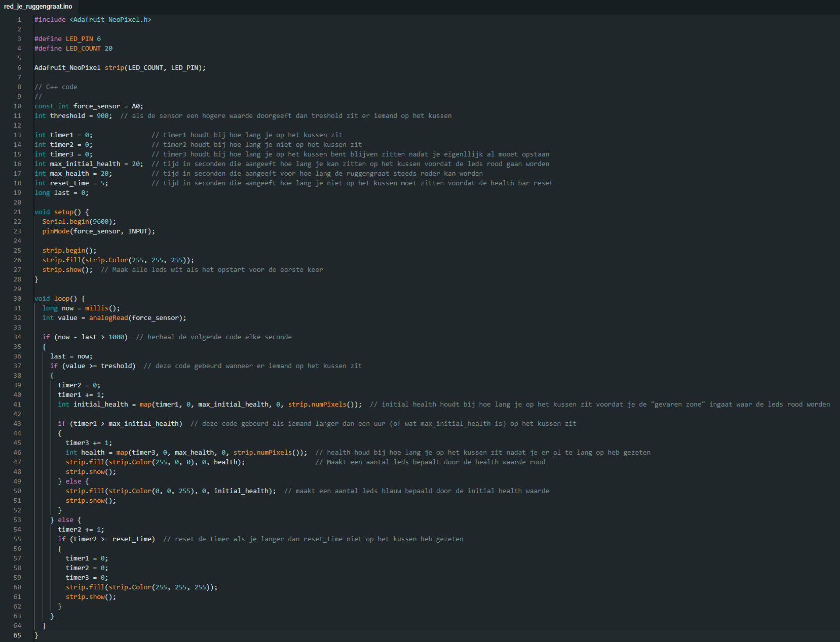Click line number 65 in the gutter
Screen dimensions: 840x642
(17, 635)
